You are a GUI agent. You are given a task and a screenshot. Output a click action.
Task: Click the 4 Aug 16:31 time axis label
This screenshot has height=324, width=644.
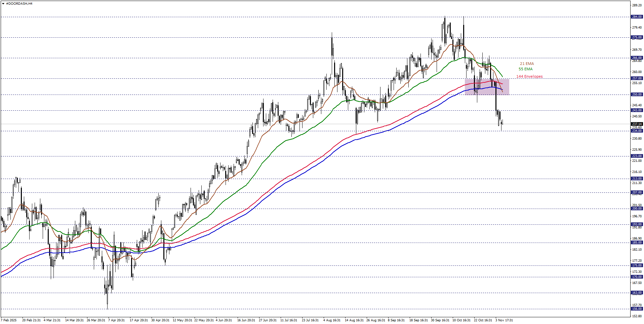click(332, 320)
